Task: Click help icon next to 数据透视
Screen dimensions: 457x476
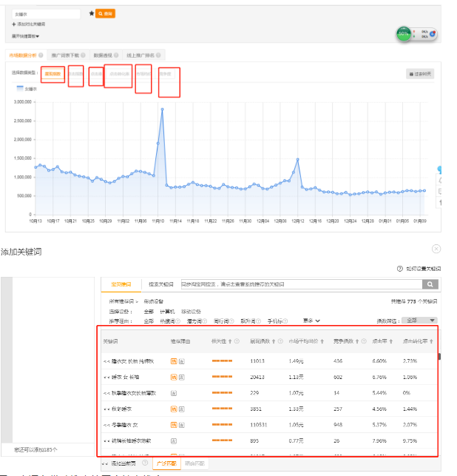Action: click(x=116, y=56)
